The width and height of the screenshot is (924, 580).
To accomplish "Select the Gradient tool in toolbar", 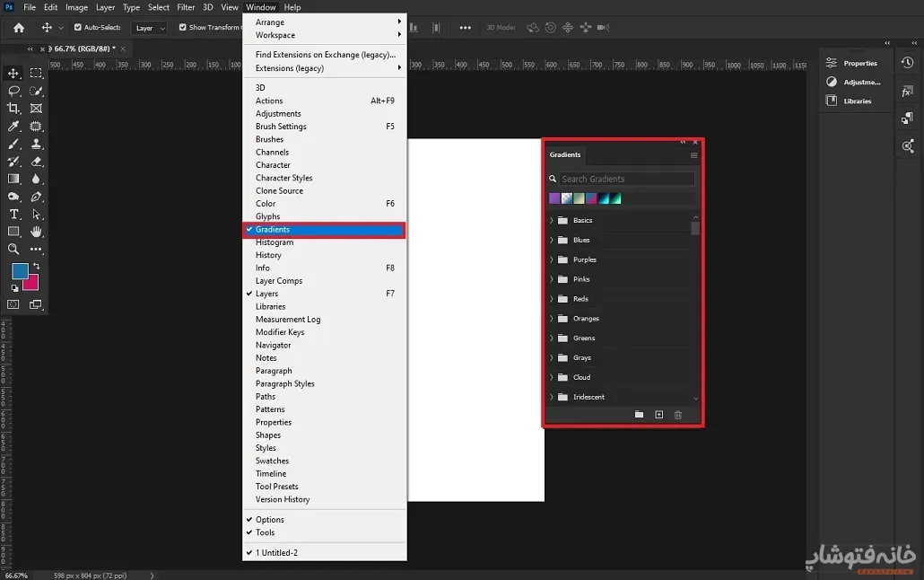I will tap(13, 180).
